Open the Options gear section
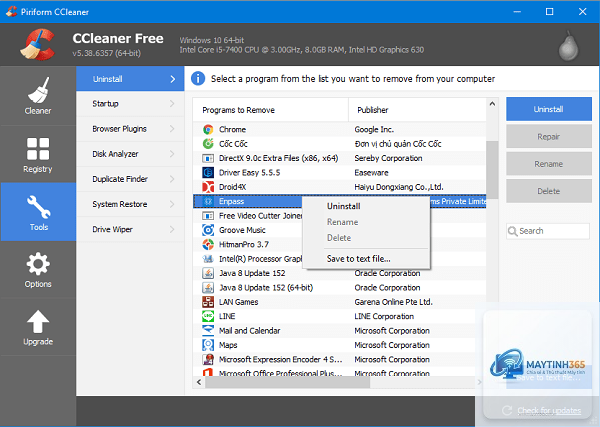The width and height of the screenshot is (600, 427). tap(38, 269)
